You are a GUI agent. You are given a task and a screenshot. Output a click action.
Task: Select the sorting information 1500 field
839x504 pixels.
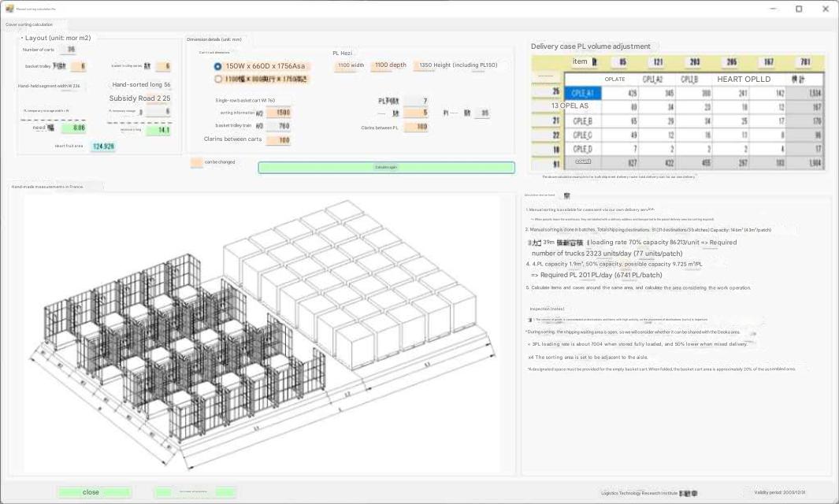pos(278,113)
